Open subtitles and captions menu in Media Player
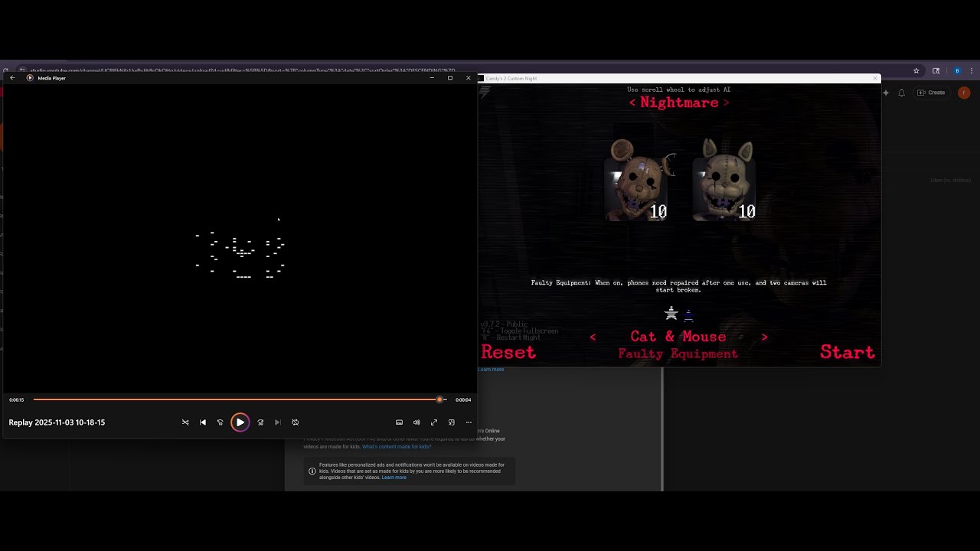 pyautogui.click(x=399, y=422)
